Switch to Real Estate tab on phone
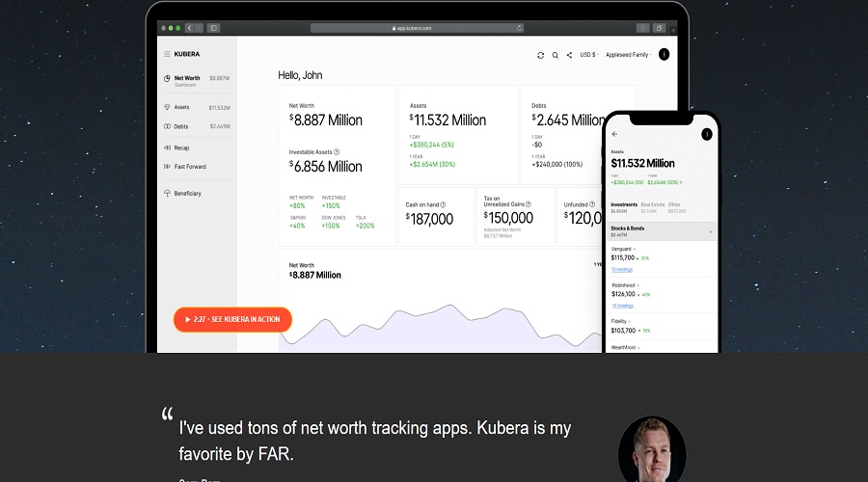This screenshot has height=482, width=868. (x=653, y=207)
